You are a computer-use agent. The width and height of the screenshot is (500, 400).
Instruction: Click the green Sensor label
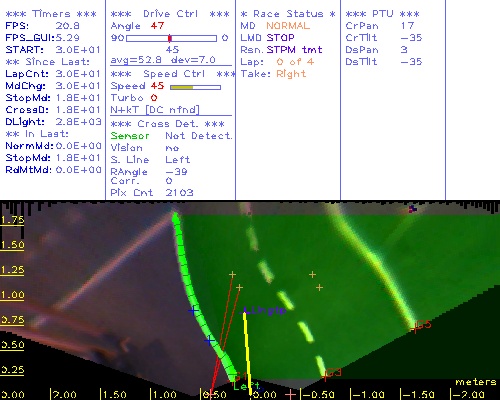130,136
